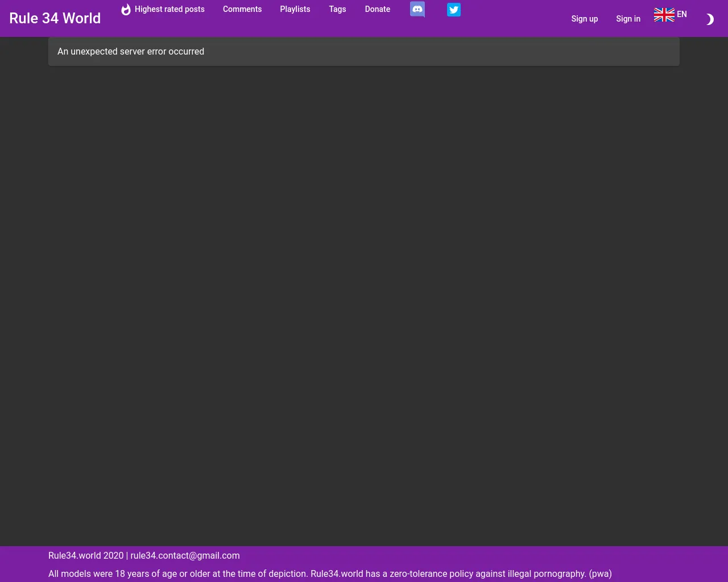Screen dimensions: 728x582
Task: Click the Rule 34 World site logo
Action: [x=55, y=18]
